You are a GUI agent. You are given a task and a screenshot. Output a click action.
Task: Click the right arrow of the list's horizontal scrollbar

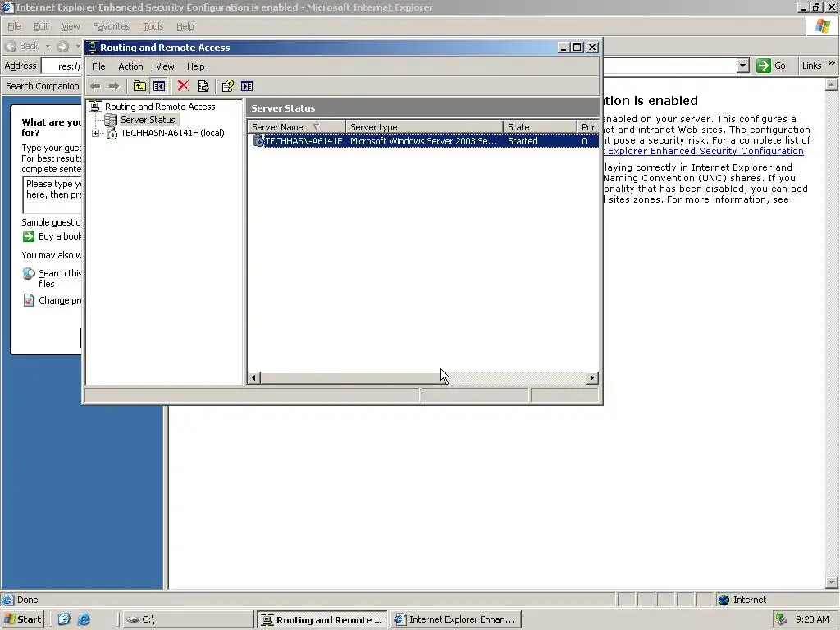592,377
